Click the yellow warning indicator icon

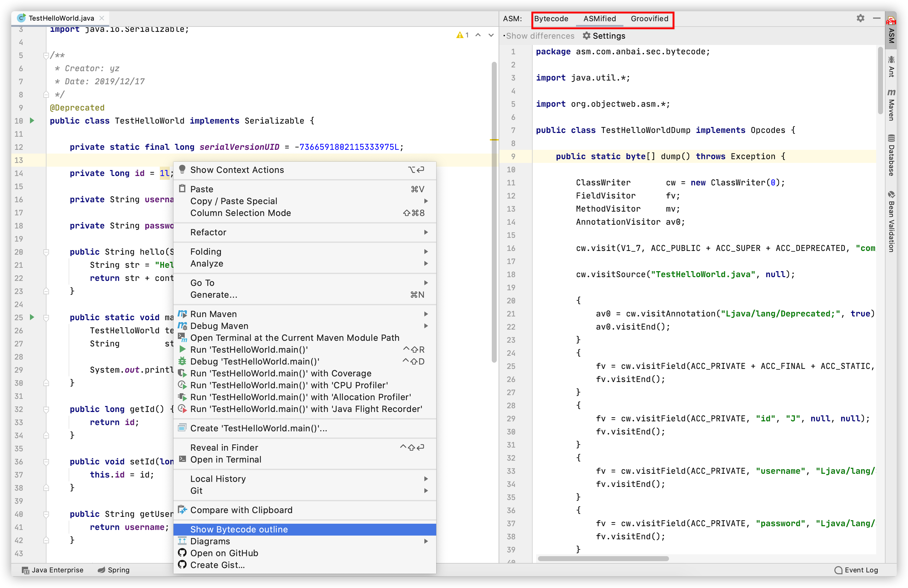pos(460,35)
